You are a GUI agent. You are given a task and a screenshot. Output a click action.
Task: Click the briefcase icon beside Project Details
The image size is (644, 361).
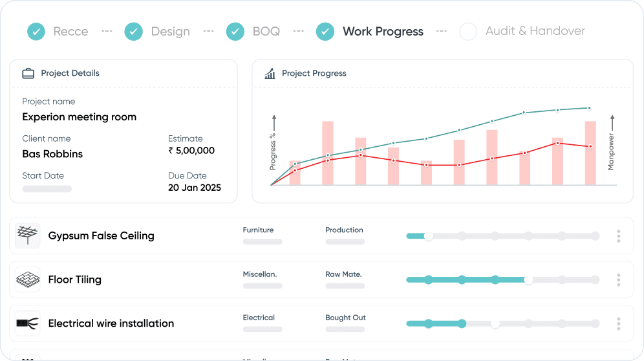[x=28, y=73]
